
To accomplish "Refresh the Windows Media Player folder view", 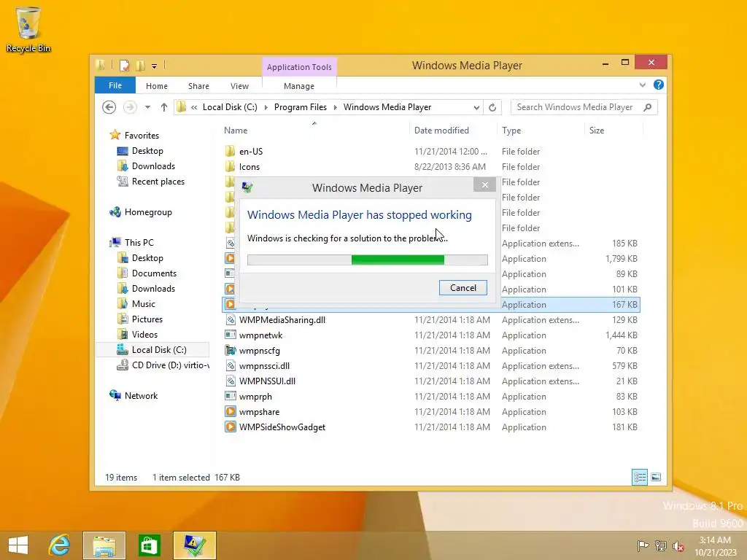I will pos(492,108).
